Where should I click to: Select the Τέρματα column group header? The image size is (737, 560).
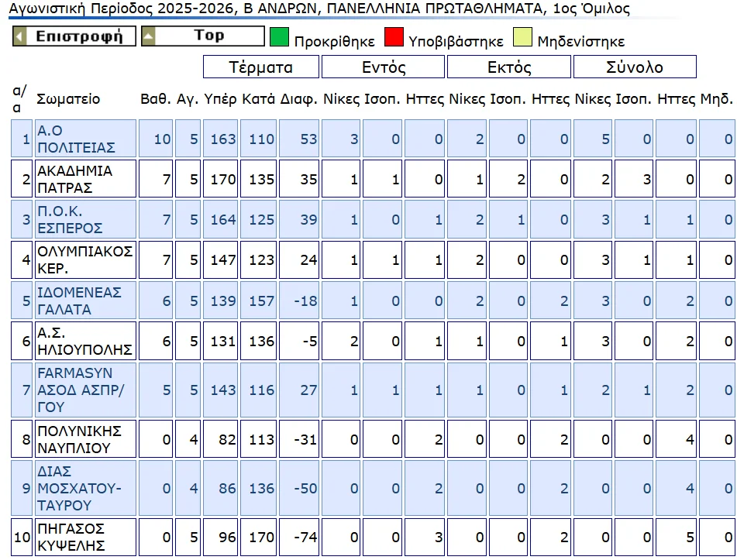tap(261, 67)
